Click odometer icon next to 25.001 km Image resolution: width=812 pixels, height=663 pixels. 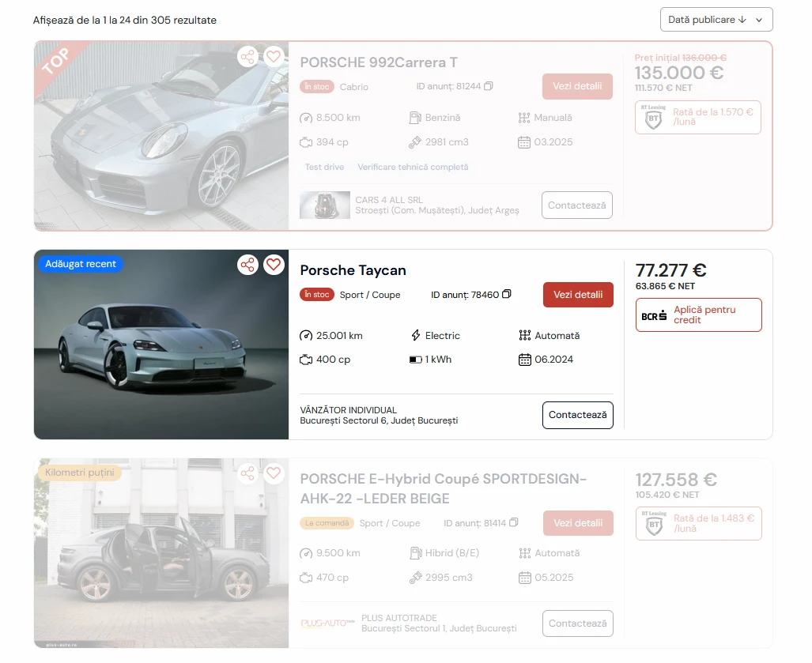point(306,336)
